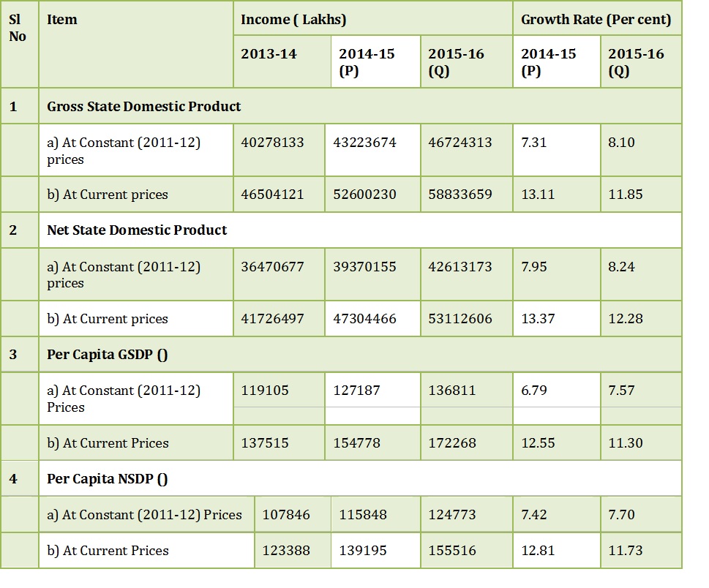Select the Gross State Domestic Product row heading
The width and height of the screenshot is (709, 588).
coord(144,106)
